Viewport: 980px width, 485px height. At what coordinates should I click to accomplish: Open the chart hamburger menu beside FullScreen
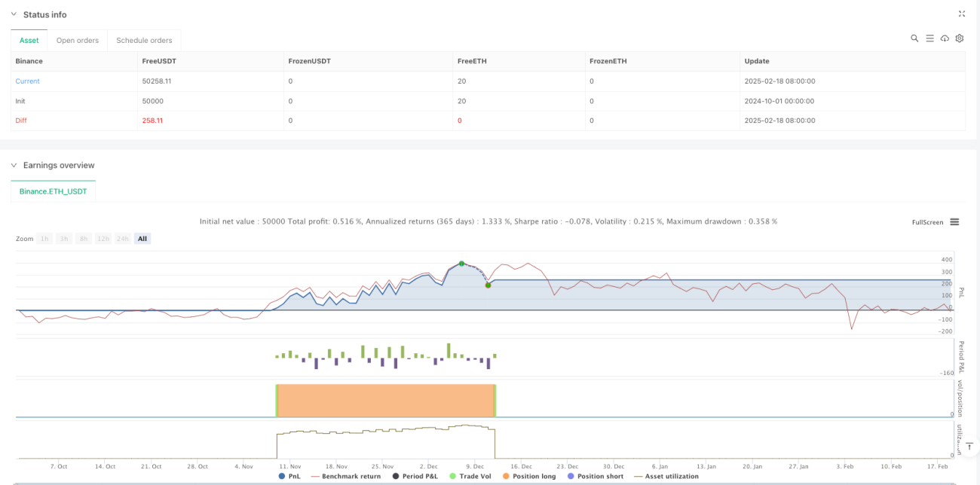pos(954,222)
